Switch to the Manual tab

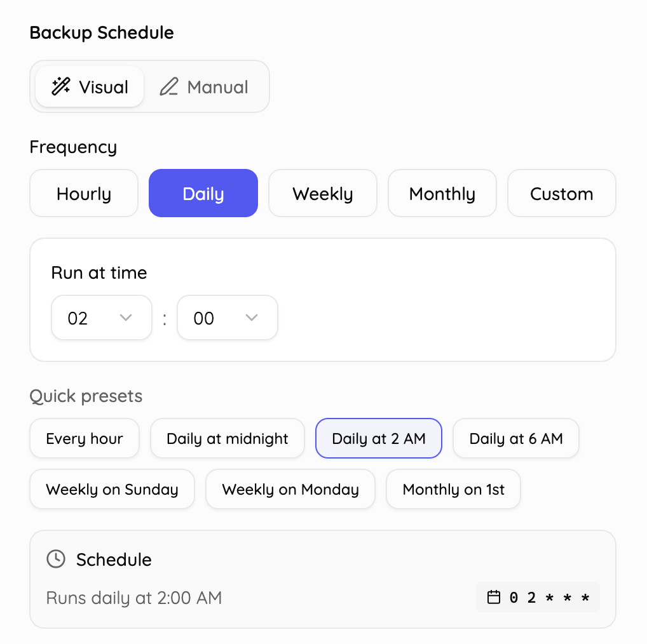[x=203, y=86]
